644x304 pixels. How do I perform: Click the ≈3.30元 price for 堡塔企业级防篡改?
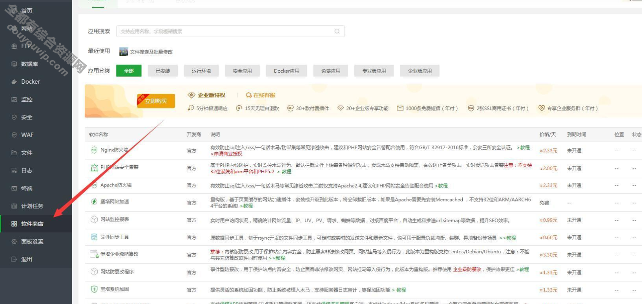point(548,255)
